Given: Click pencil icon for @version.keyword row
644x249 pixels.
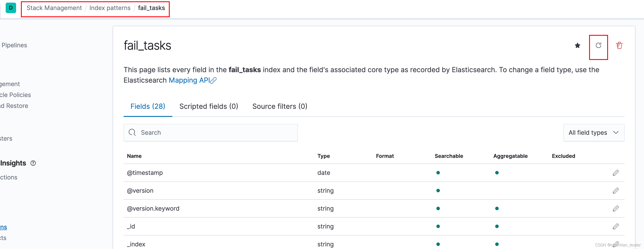Looking at the screenshot, I should click(615, 208).
